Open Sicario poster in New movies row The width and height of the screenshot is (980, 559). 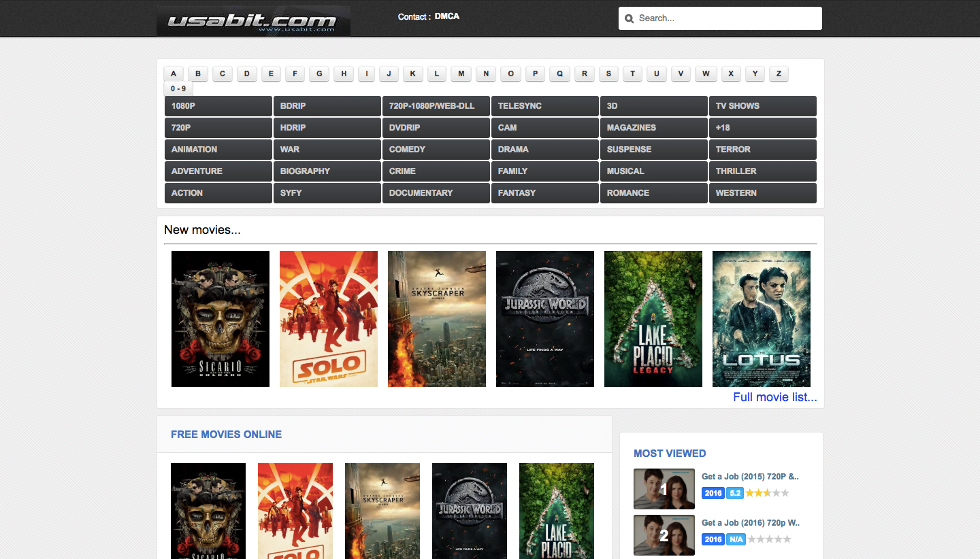[220, 319]
